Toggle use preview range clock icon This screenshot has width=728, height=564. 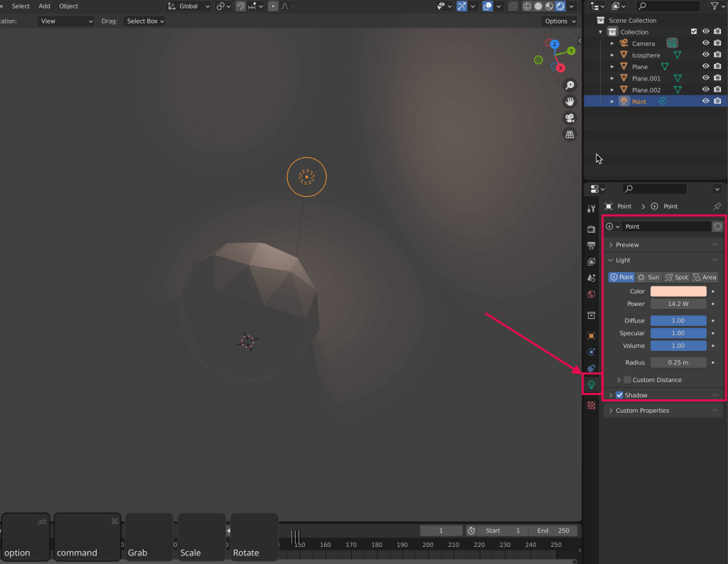(x=471, y=531)
